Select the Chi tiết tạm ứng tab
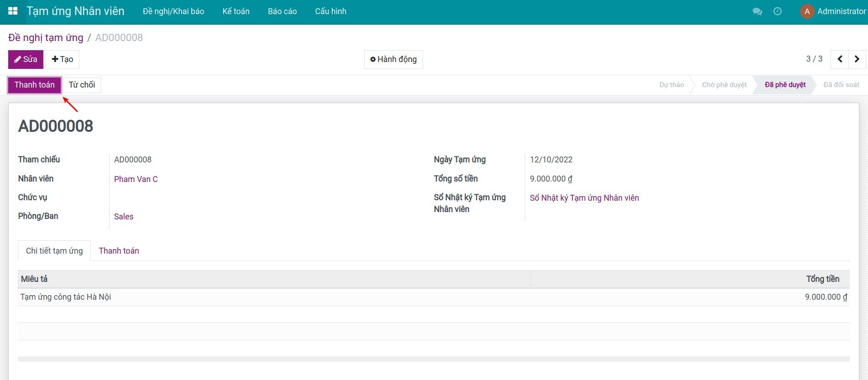868x380 pixels. pos(54,251)
